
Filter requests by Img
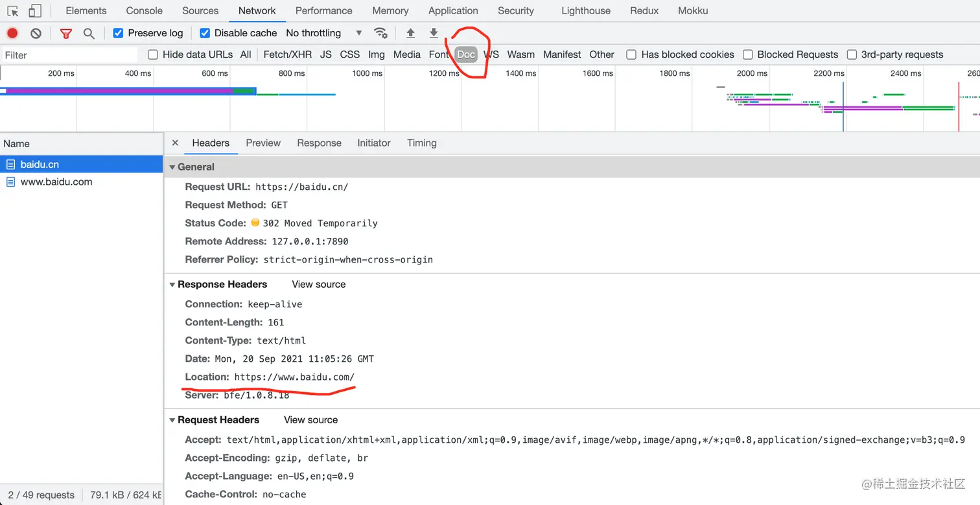pos(377,54)
